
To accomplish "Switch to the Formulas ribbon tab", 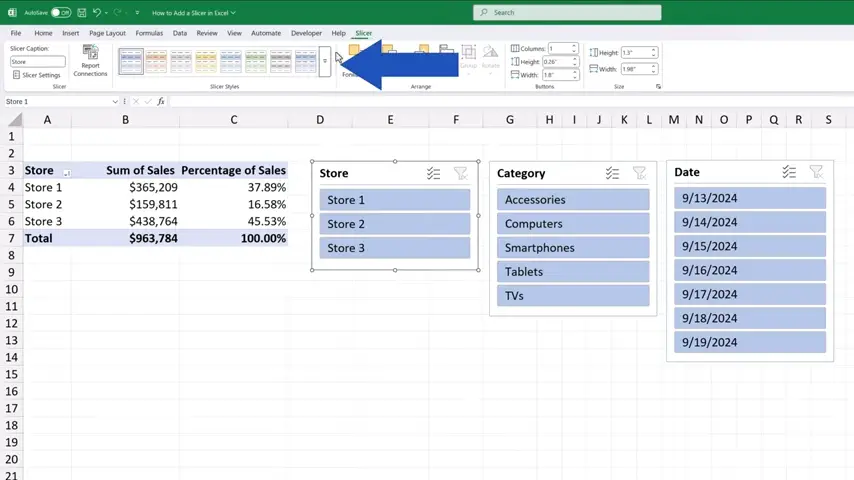I will [x=149, y=33].
